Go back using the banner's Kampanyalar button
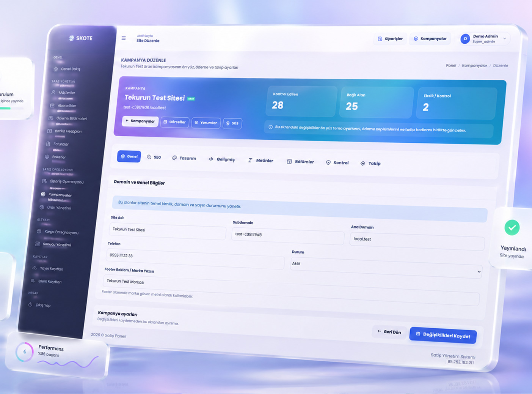 (140, 121)
